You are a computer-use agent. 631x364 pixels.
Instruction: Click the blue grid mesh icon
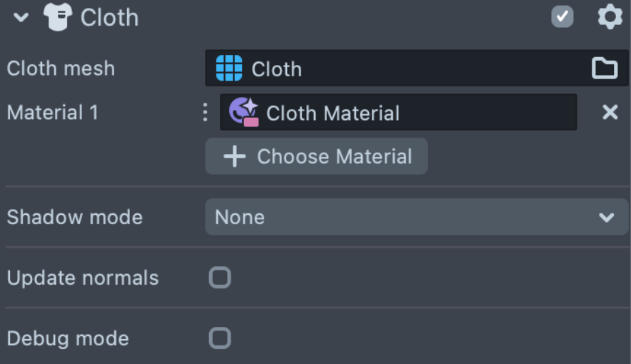[x=229, y=69]
